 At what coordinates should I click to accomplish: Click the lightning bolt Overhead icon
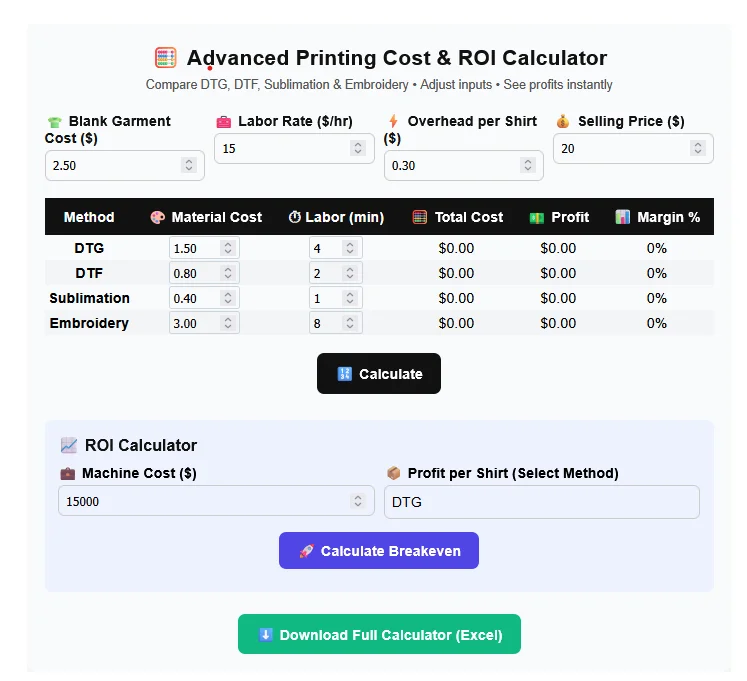pyautogui.click(x=393, y=121)
